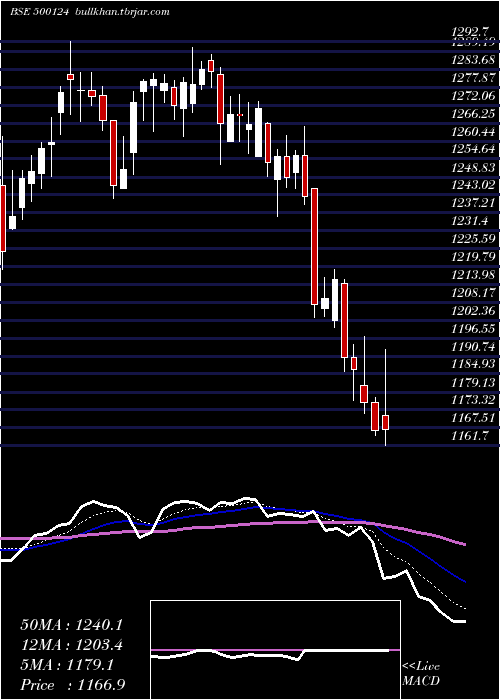Click the 1248.83 axis value
Image resolution: width=500 pixels, height=700 pixels.
click(474, 167)
